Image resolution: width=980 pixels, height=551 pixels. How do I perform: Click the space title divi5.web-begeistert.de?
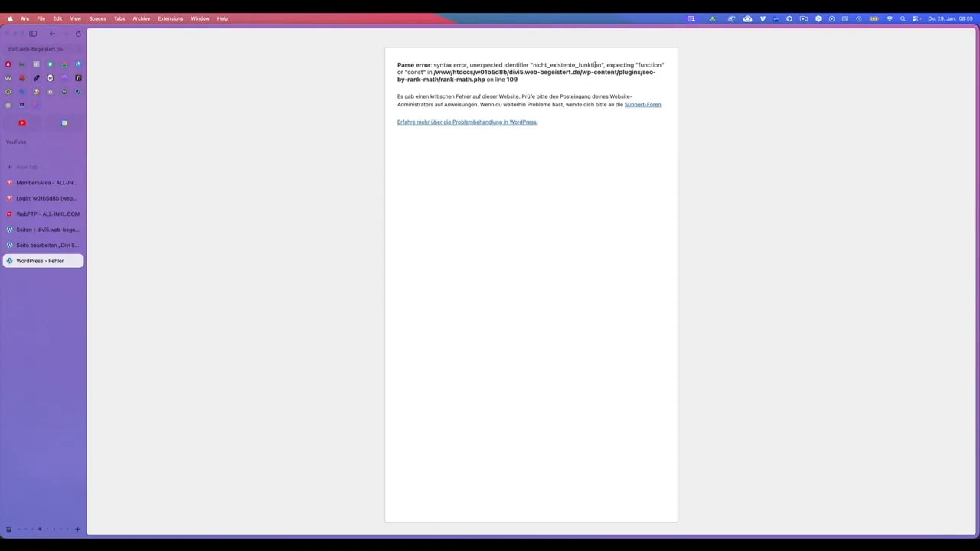[34, 48]
